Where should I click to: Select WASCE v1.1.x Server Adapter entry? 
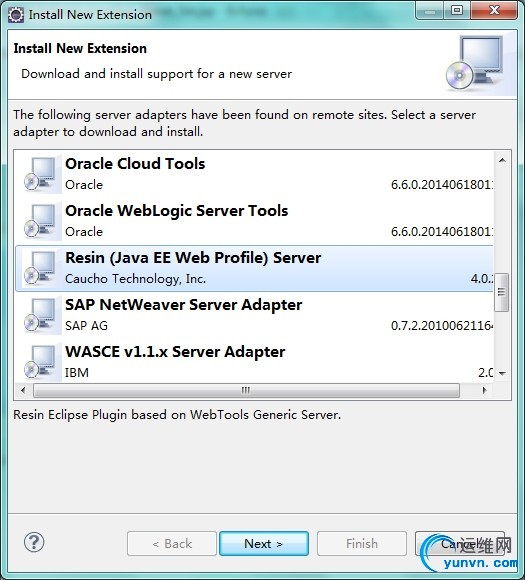coord(254,362)
